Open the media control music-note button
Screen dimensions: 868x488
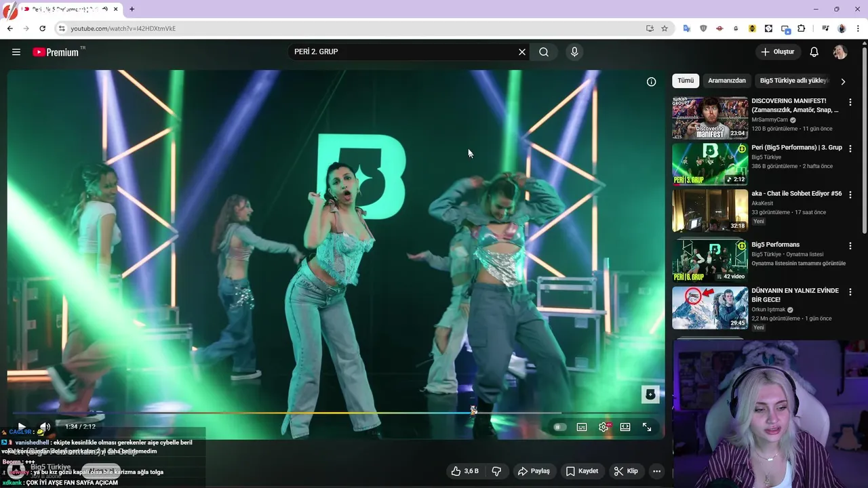(825, 28)
